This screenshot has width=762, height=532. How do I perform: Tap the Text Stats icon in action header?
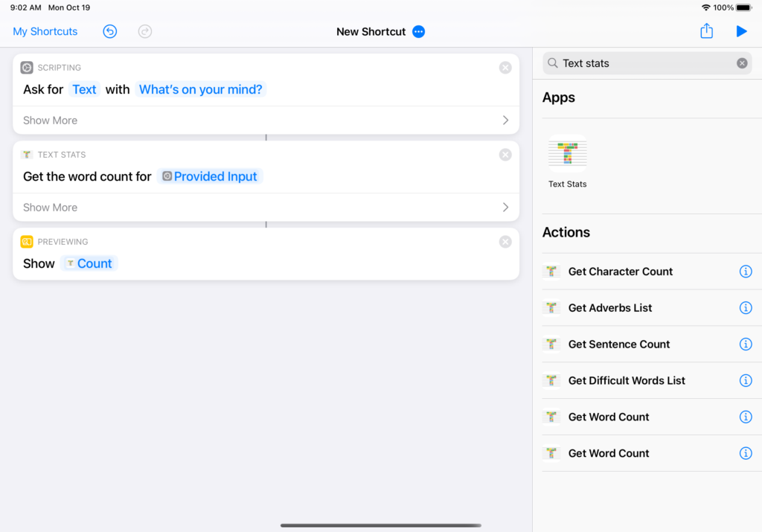tap(27, 155)
